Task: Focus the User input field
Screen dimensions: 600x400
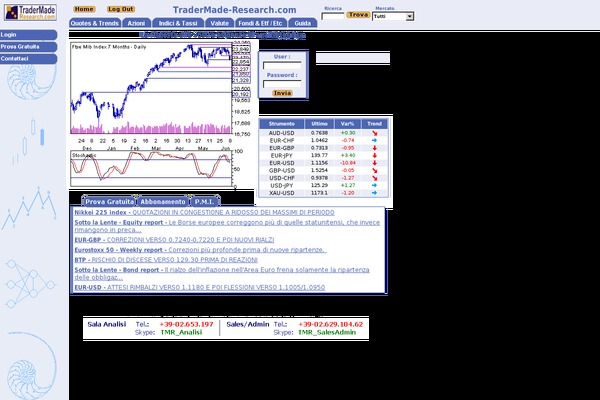Action: click(x=282, y=65)
